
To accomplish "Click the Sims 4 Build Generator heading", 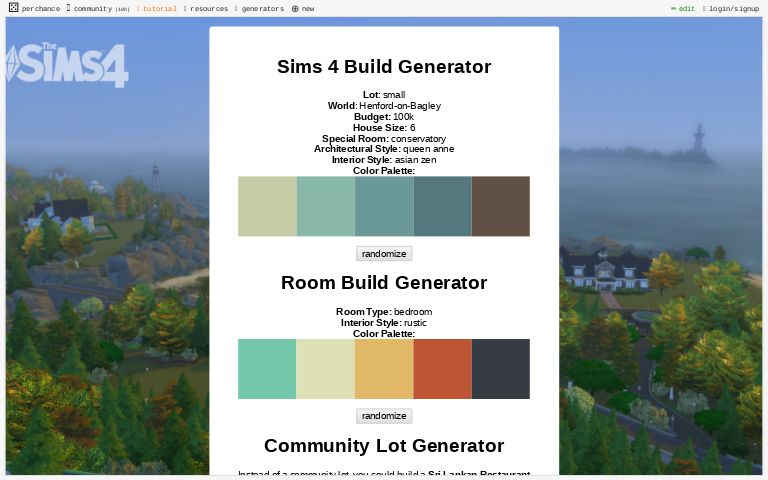I will (x=384, y=67).
